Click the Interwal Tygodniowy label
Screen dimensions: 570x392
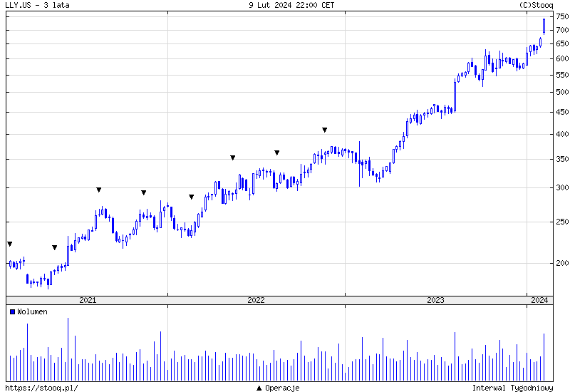[512, 388]
